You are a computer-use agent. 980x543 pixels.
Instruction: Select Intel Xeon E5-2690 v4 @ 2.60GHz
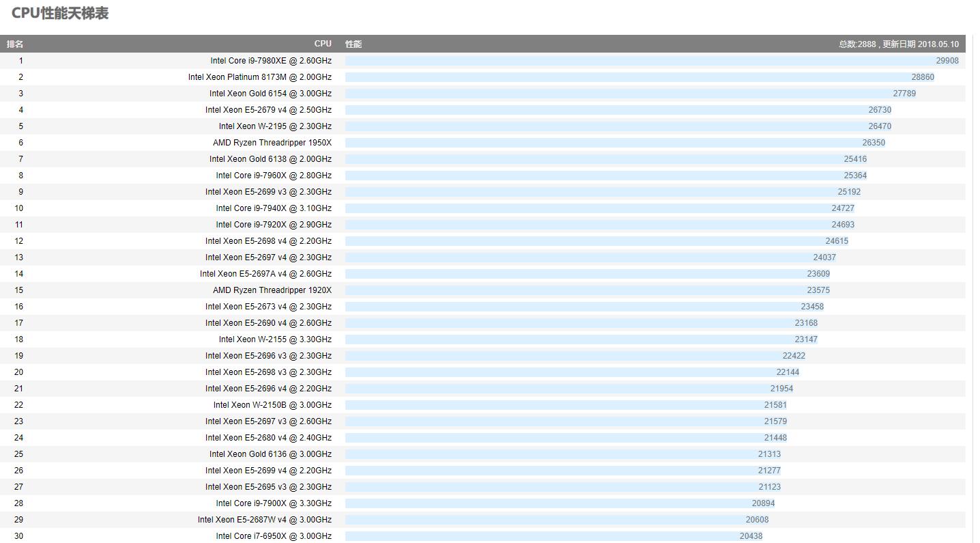coord(268,323)
